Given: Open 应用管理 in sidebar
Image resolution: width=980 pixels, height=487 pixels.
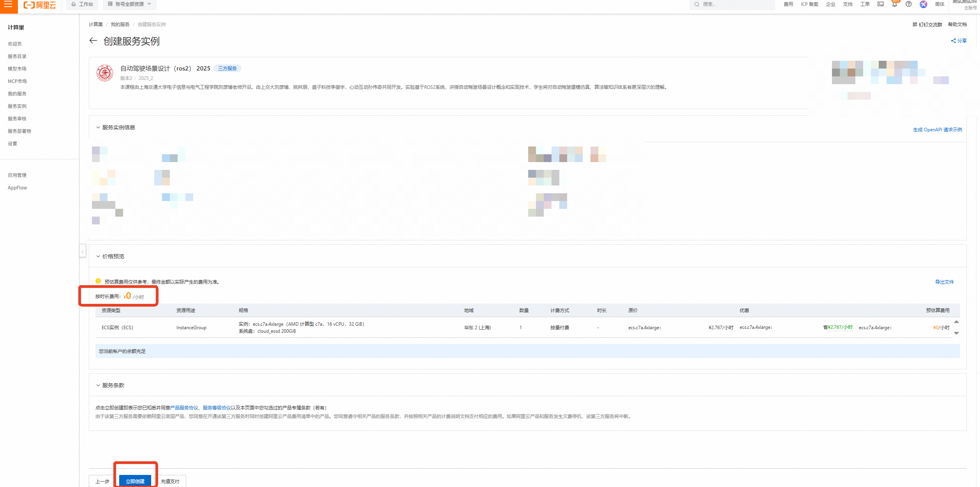Looking at the screenshot, I should point(17,175).
